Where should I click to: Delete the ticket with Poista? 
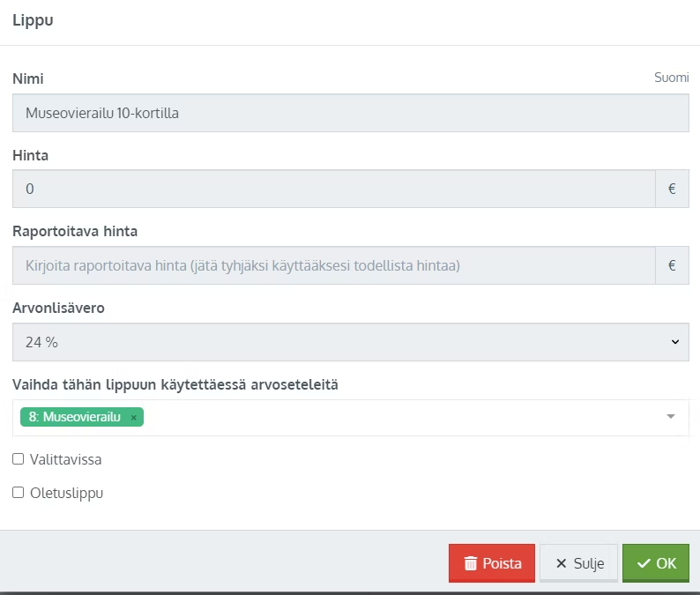tap(492, 563)
